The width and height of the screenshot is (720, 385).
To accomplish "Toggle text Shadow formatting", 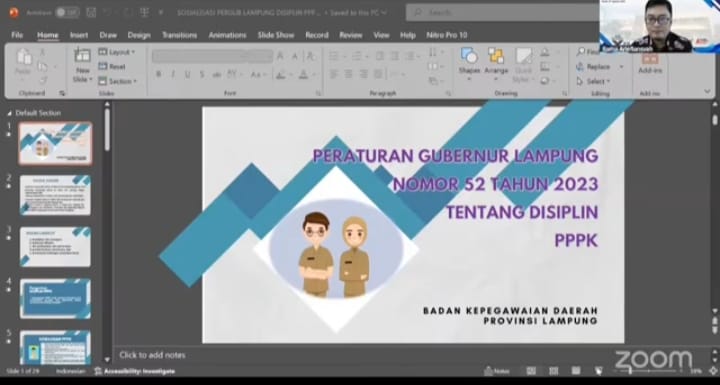I will tap(202, 74).
